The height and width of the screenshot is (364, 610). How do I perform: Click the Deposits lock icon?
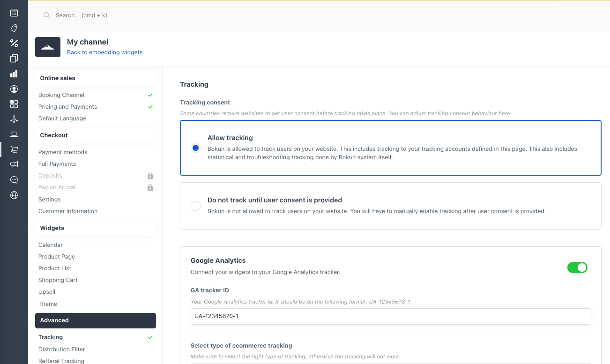[x=150, y=176]
